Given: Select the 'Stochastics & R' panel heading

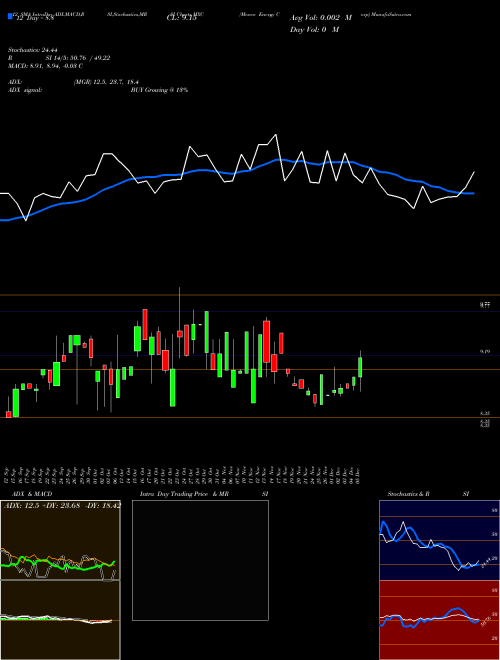Looking at the screenshot, I should pyautogui.click(x=408, y=494).
